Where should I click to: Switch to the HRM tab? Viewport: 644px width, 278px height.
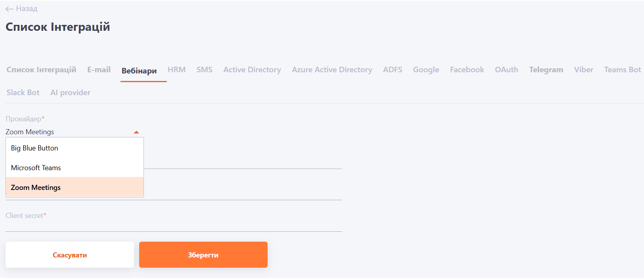[x=176, y=70]
